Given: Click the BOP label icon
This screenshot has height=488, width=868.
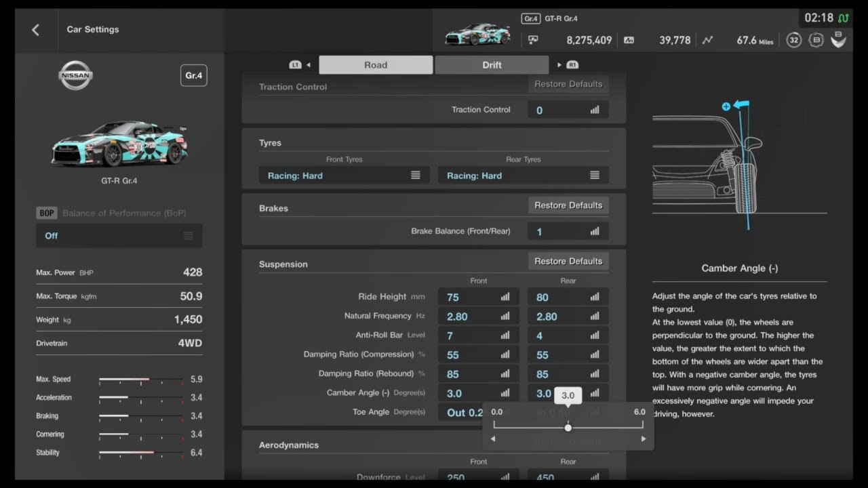Looking at the screenshot, I should pyautogui.click(x=47, y=213).
